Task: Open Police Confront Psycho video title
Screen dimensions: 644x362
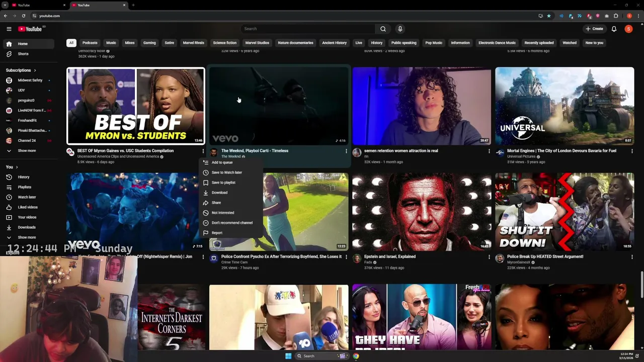Action: (281, 256)
